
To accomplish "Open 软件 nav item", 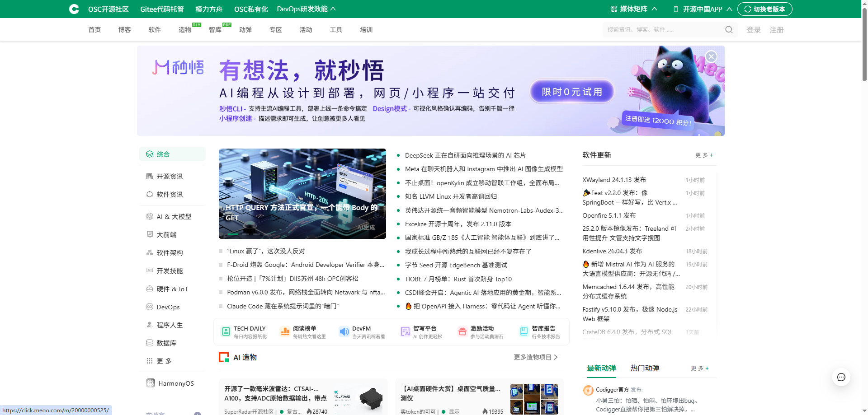I will pyautogui.click(x=155, y=30).
